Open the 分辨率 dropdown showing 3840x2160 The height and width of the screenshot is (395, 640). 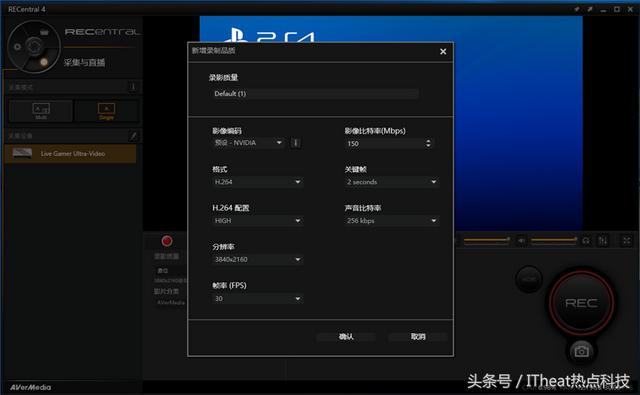257,259
